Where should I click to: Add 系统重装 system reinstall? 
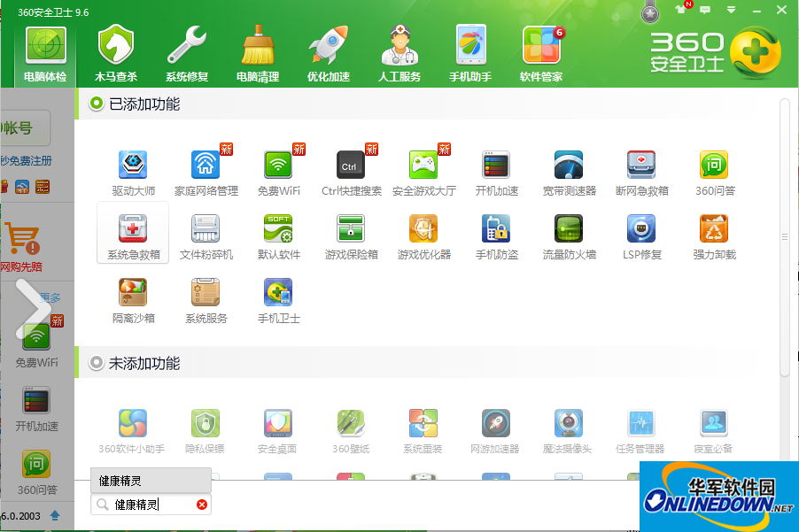pos(423,431)
